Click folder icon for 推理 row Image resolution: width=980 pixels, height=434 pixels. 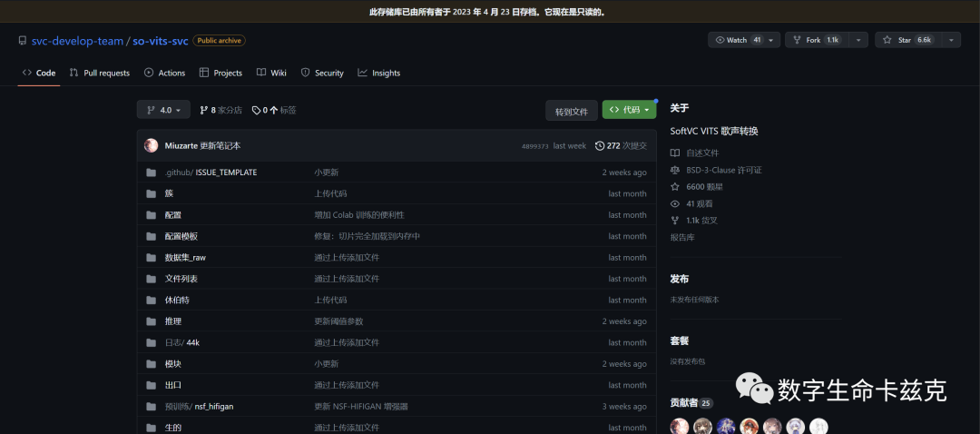151,321
